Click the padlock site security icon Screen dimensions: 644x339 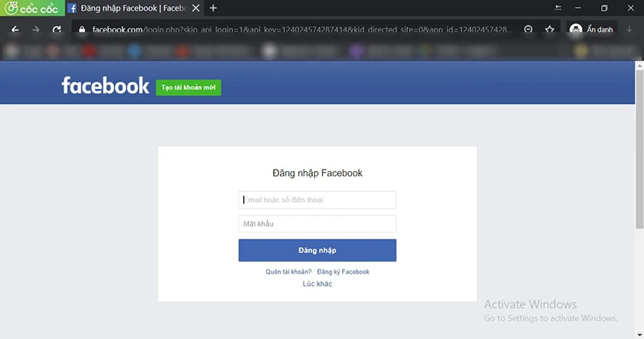coord(82,30)
